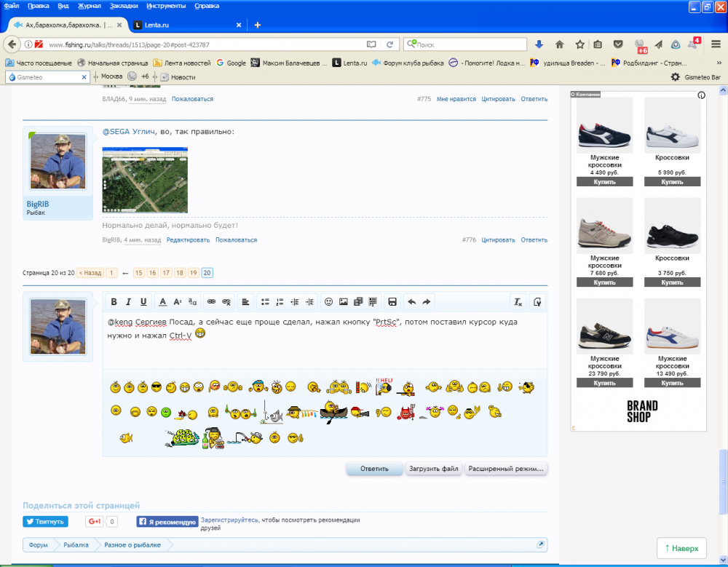Click the remove formatting icon in editor
This screenshot has width=728, height=567.
click(x=518, y=301)
